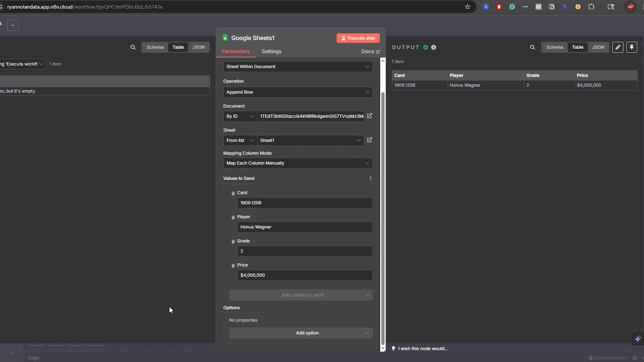The height and width of the screenshot is (362, 644).
Task: Delete the Card column with its trash icon
Action: [x=233, y=193]
